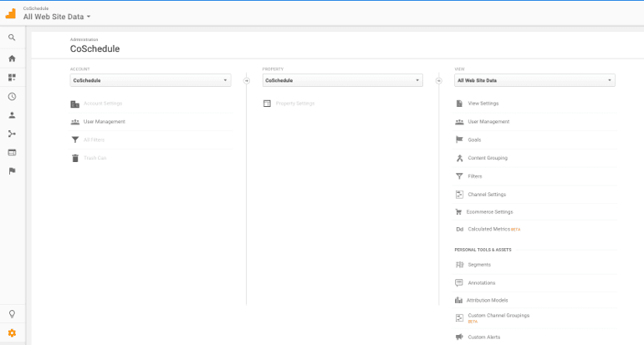Click the Google Analytics logo
644x345 pixels.
pyautogui.click(x=11, y=13)
